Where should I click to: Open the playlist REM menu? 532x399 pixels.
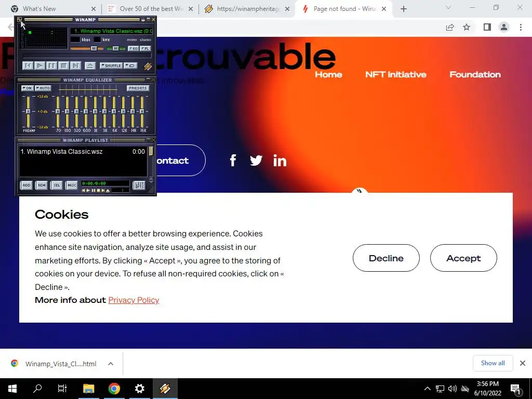pos(42,185)
